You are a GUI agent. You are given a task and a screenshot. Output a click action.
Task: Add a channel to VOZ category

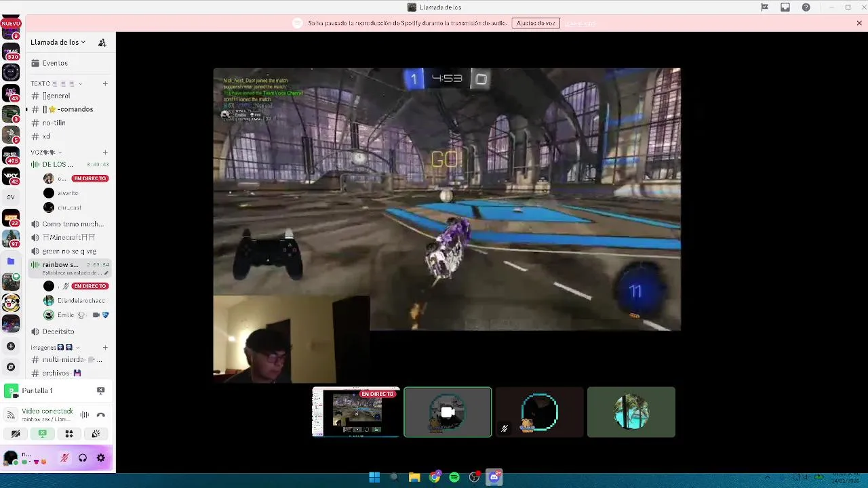105,152
